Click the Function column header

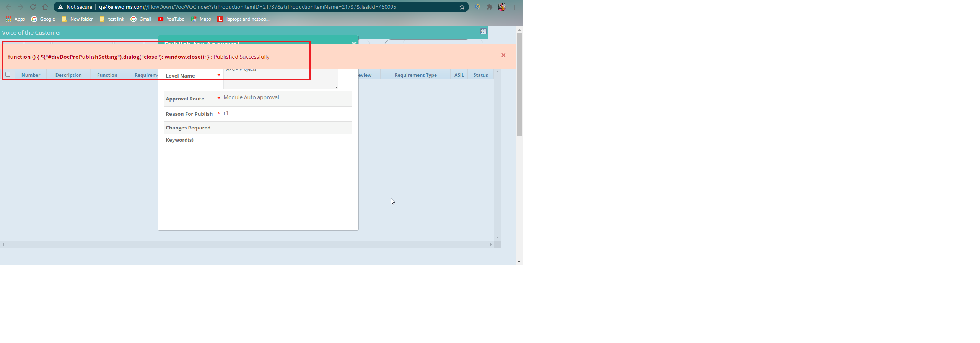point(107,75)
